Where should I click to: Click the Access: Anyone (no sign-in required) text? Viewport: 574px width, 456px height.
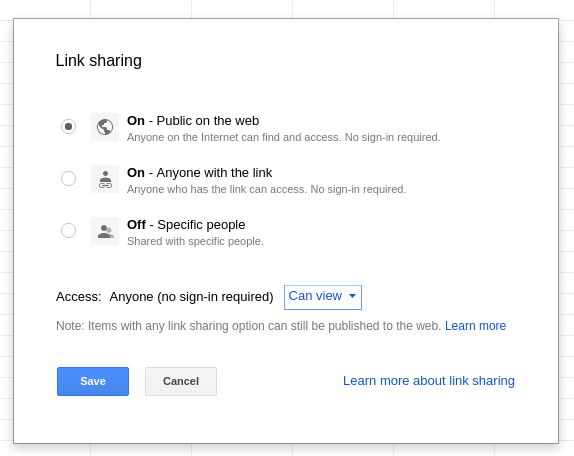tap(165, 297)
